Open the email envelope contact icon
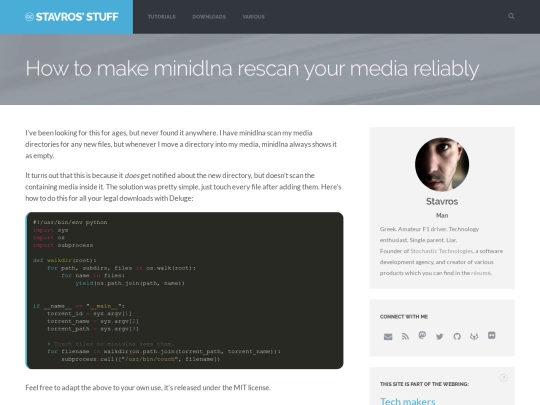This screenshot has height=405, width=540. coord(388,336)
